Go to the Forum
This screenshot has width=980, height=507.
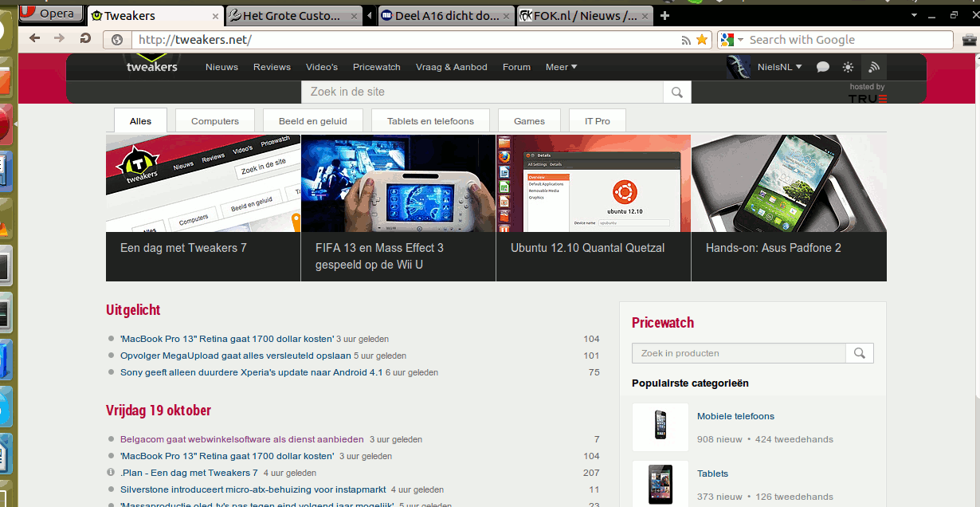coord(516,67)
